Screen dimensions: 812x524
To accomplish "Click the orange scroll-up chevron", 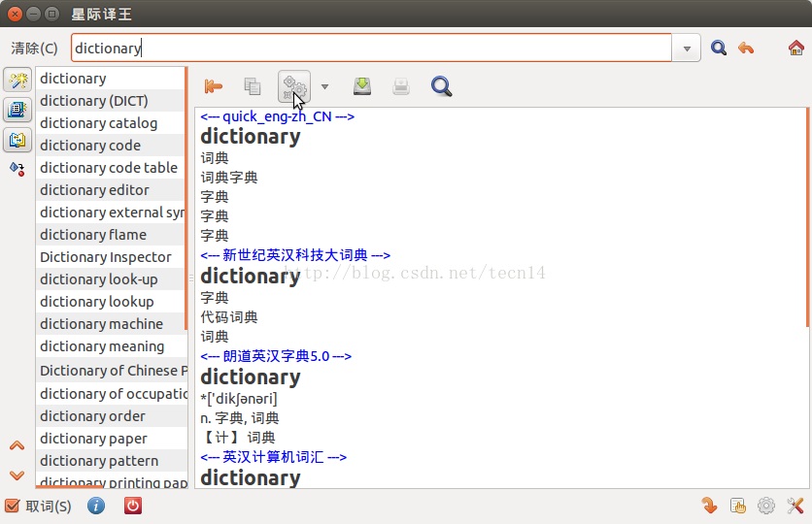I will [17, 445].
